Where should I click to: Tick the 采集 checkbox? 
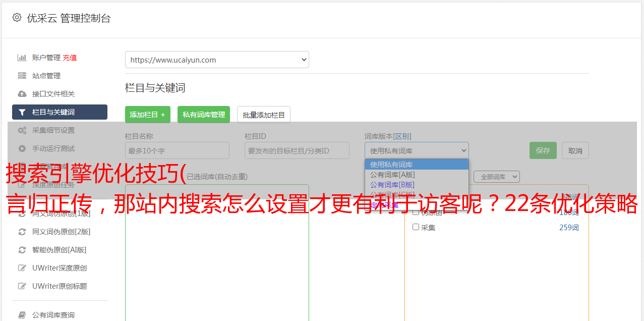tap(416, 227)
